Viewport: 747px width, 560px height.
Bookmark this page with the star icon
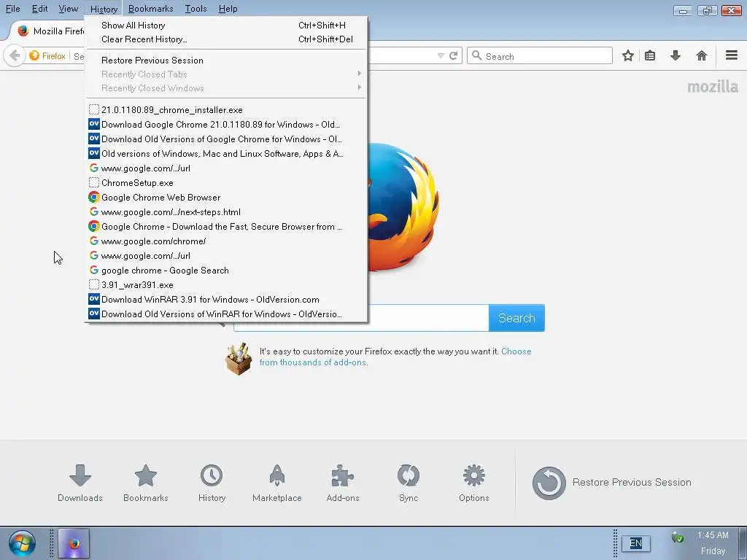628,55
